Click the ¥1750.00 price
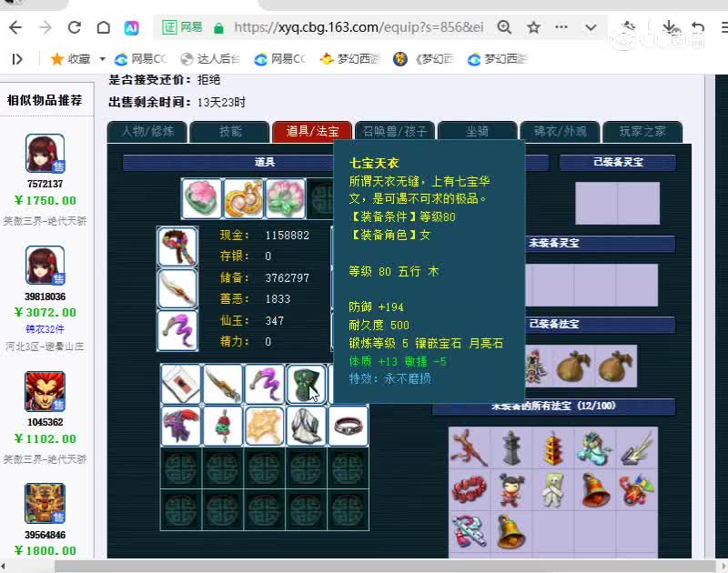 [x=45, y=200]
